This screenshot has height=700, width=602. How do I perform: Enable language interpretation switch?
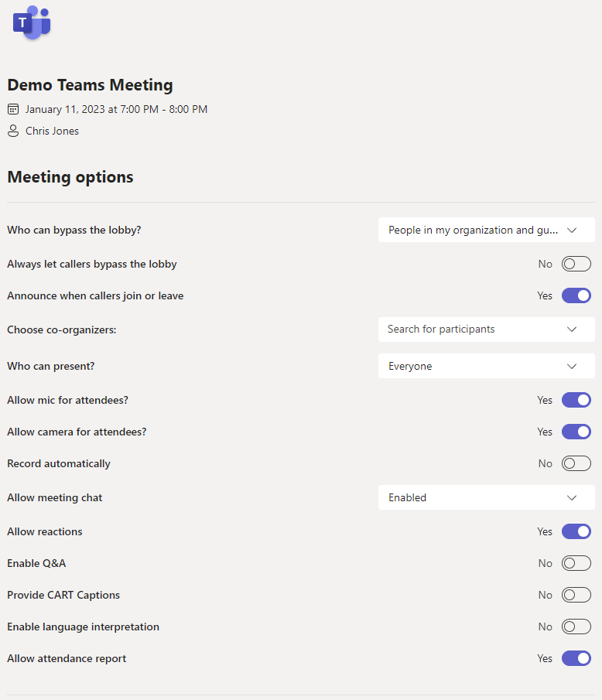click(576, 627)
